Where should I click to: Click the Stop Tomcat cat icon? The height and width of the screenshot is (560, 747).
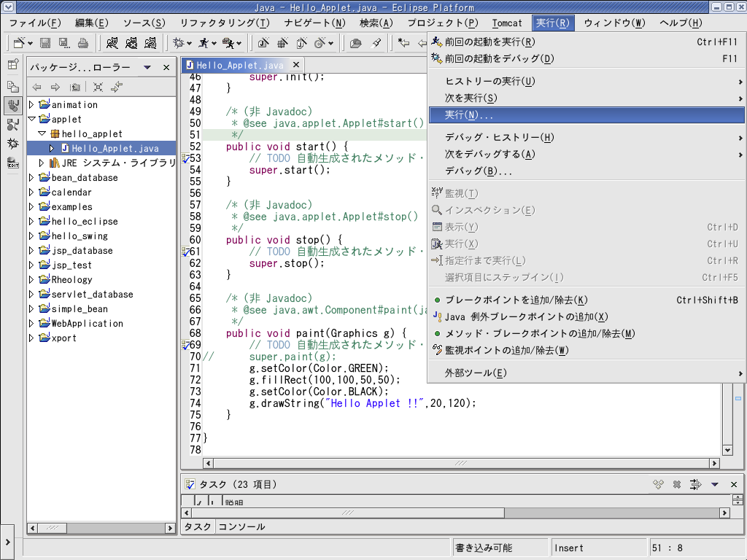pos(131,43)
